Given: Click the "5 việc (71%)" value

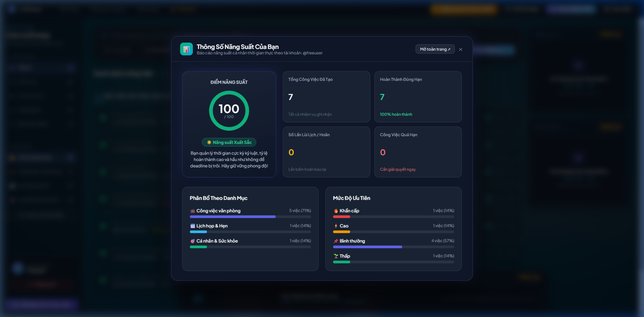Looking at the screenshot, I should 300,211.
